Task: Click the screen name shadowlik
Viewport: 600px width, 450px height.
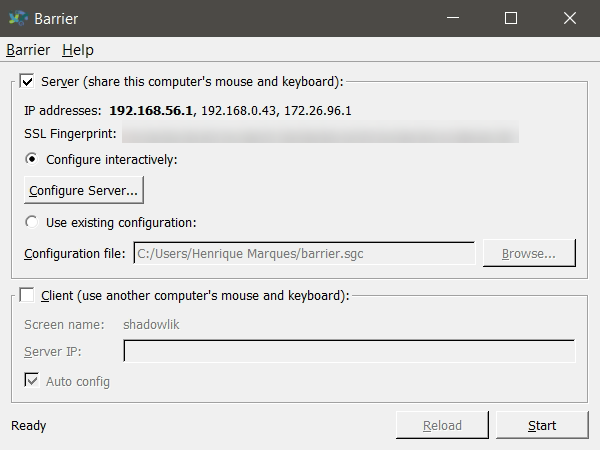Action: click(x=151, y=324)
